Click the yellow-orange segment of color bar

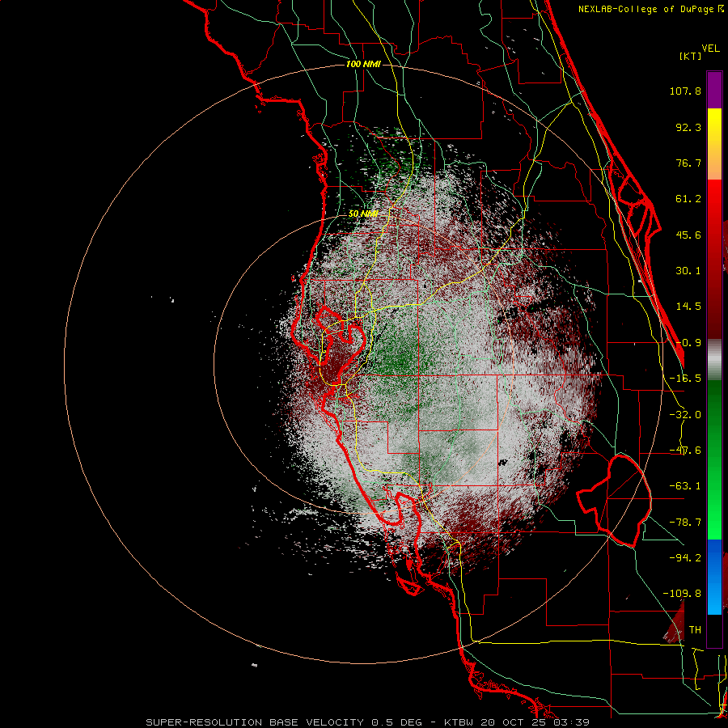[714, 144]
